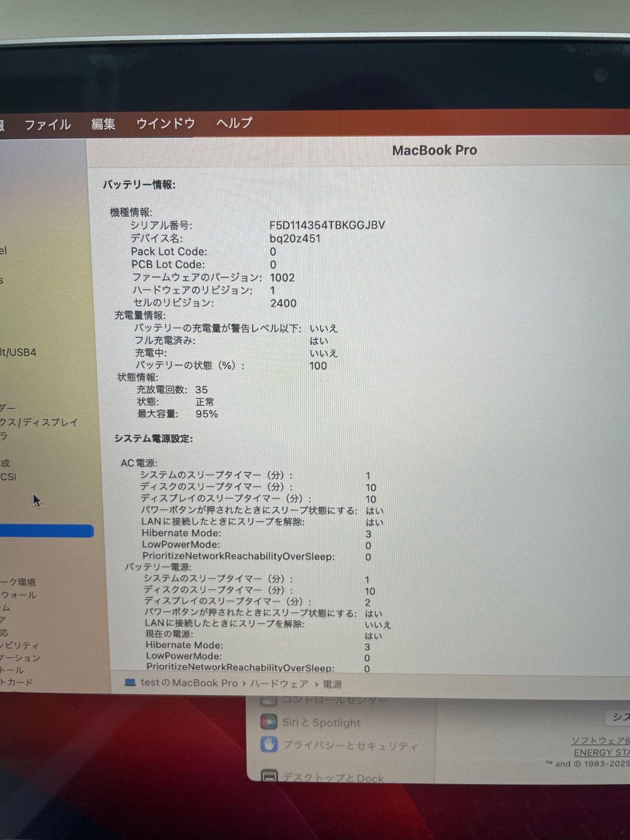The height and width of the screenshot is (840, 630).
Task: Click the MacBook Pro window title
Action: 435,150
